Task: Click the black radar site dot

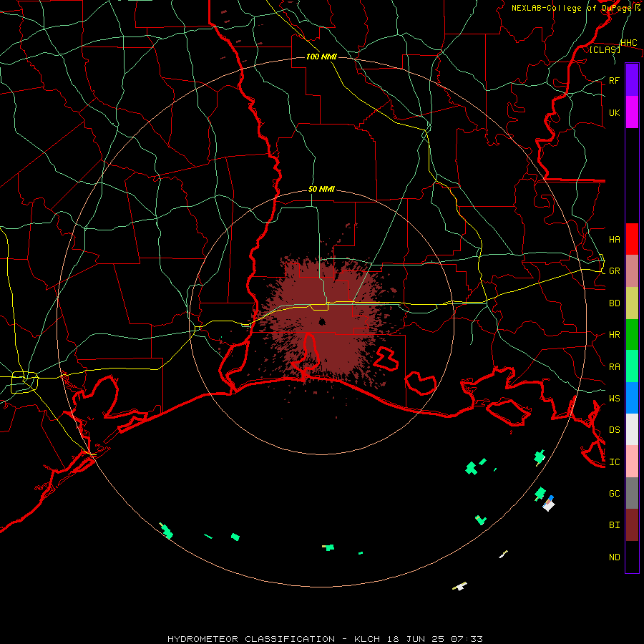Action: 322,321
